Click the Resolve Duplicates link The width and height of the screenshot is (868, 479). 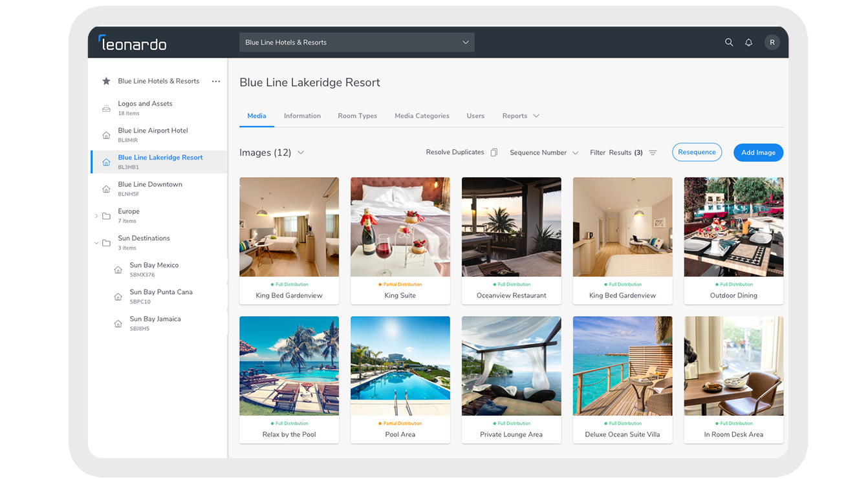point(455,152)
